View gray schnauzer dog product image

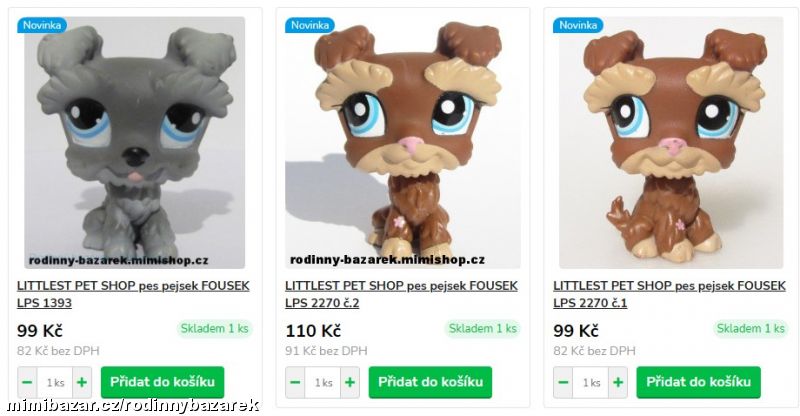pyautogui.click(x=135, y=143)
